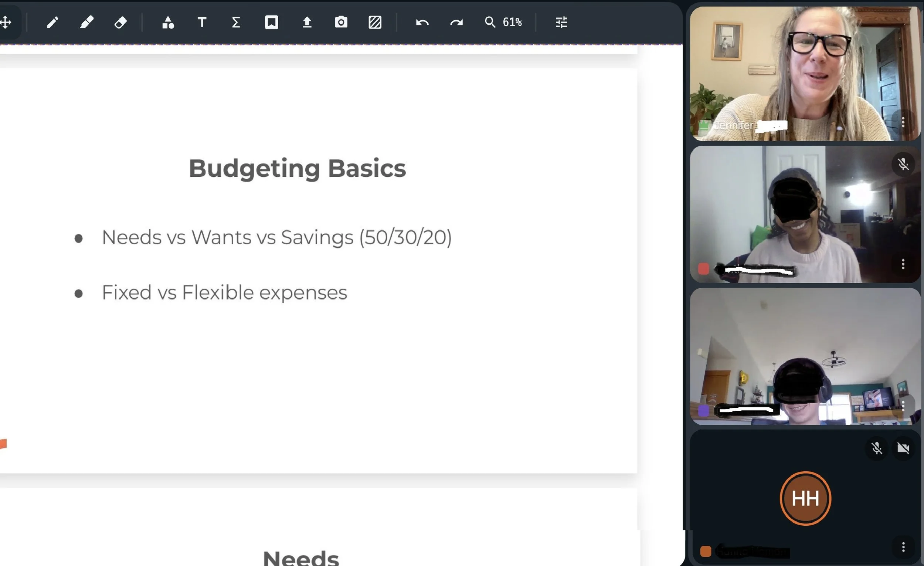Image resolution: width=924 pixels, height=566 pixels.
Task: Click the upload file icon
Action: [x=307, y=23]
